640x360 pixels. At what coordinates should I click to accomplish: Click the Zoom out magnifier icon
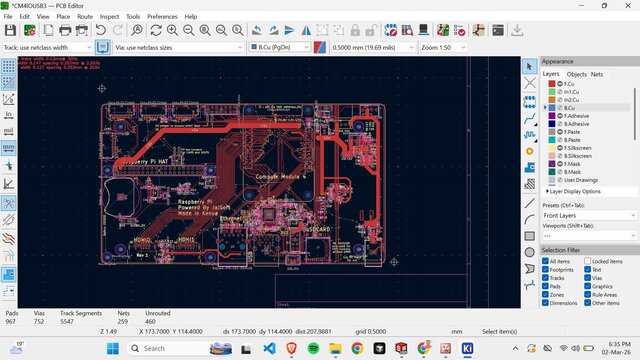[x=189, y=30]
